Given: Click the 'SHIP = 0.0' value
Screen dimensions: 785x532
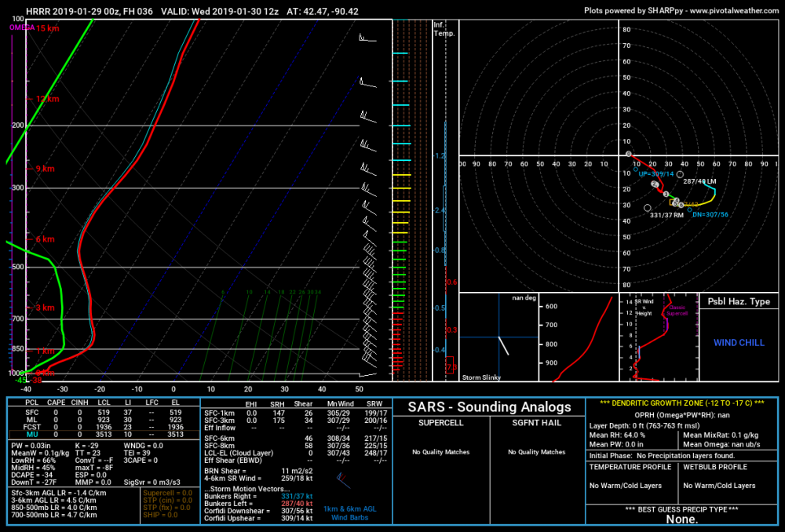Looking at the screenshot, I should [160, 515].
